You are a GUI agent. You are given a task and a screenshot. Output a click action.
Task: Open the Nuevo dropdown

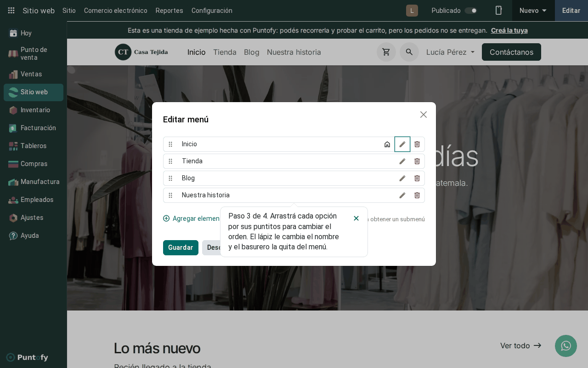[533, 11]
